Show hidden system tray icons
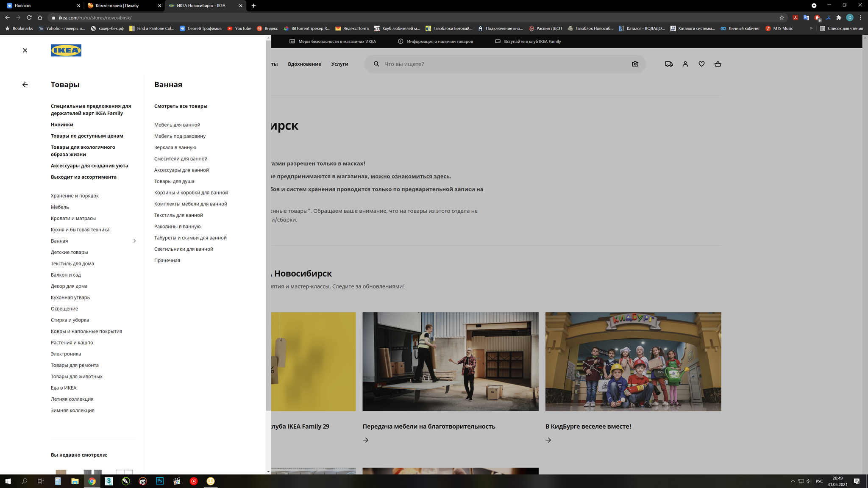The image size is (868, 488). pos(793,481)
